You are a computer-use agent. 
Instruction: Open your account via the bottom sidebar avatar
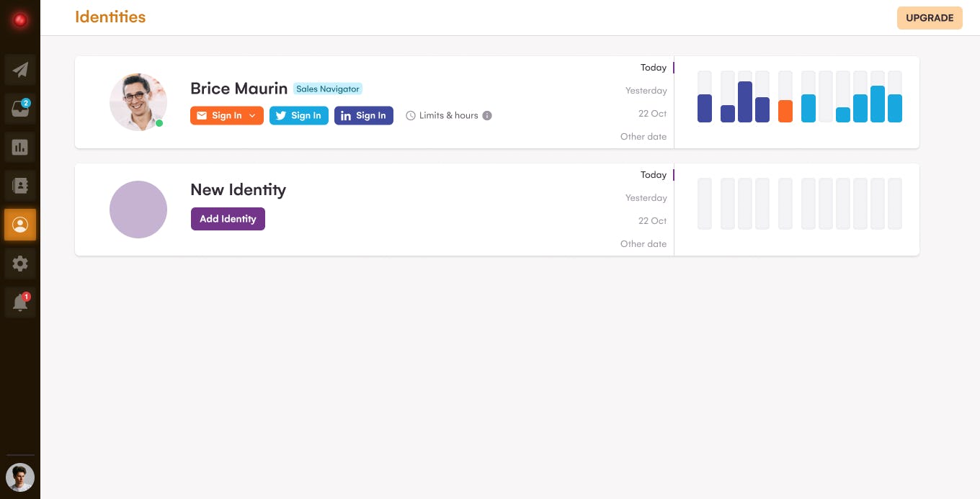coord(19,477)
